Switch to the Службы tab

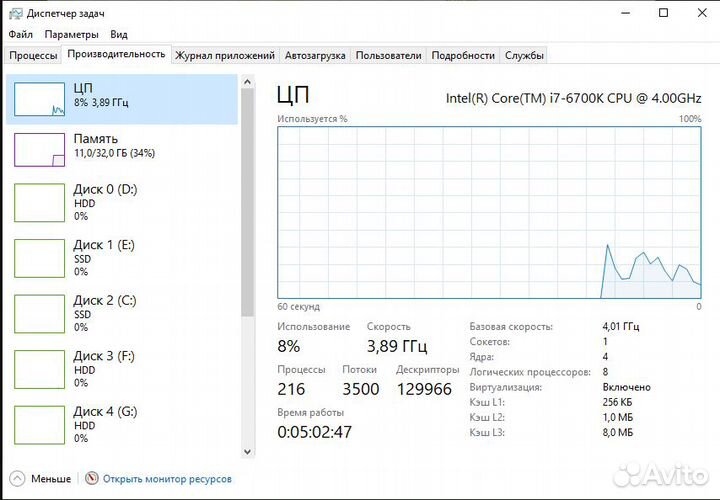coord(524,56)
